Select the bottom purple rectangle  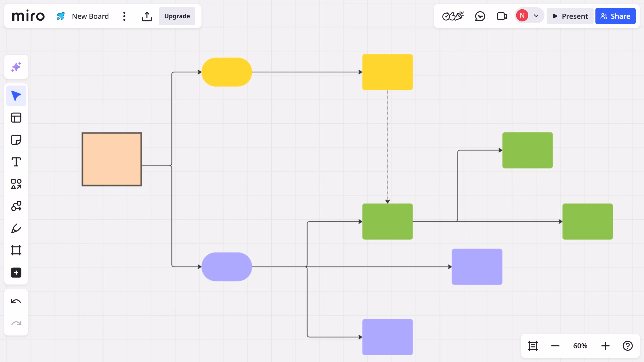click(387, 337)
